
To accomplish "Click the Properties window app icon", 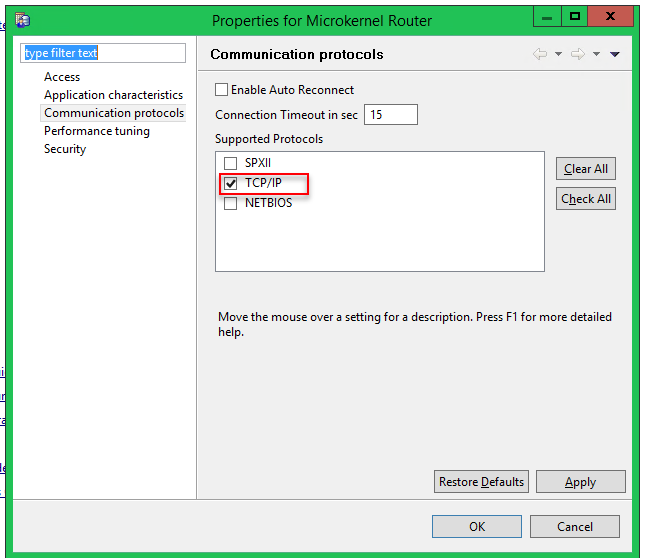I will coord(23,20).
